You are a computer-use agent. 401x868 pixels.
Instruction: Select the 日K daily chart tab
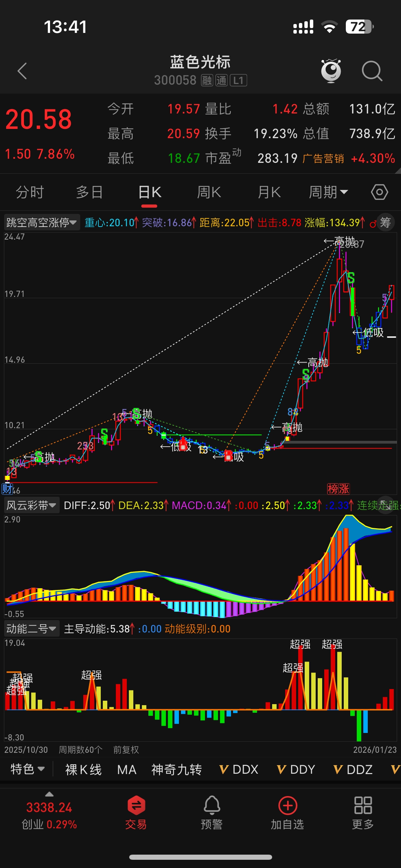point(149,192)
